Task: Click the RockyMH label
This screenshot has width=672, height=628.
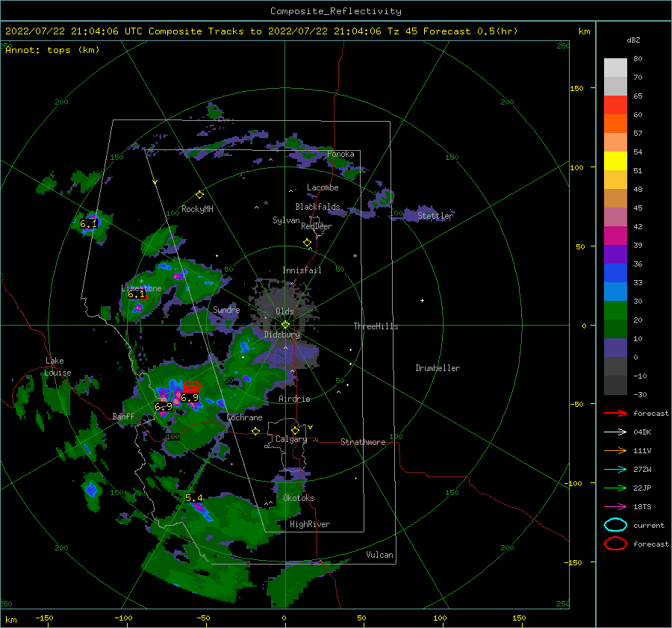Action: point(197,209)
